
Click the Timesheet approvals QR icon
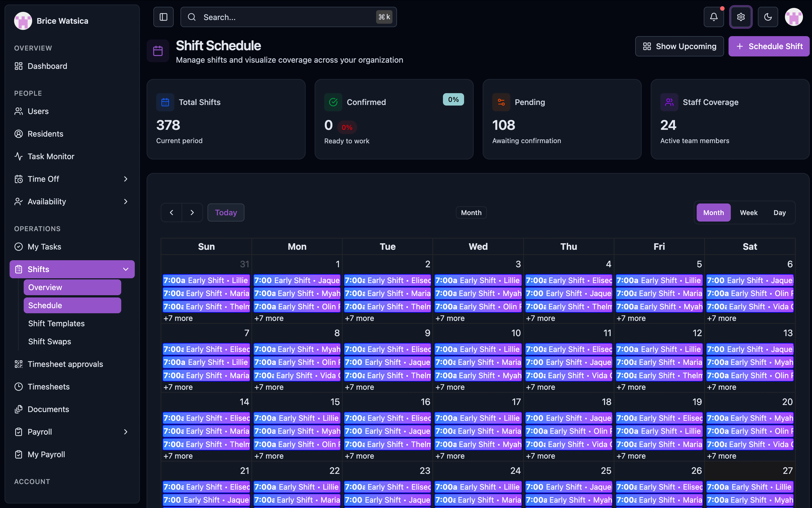click(x=18, y=364)
